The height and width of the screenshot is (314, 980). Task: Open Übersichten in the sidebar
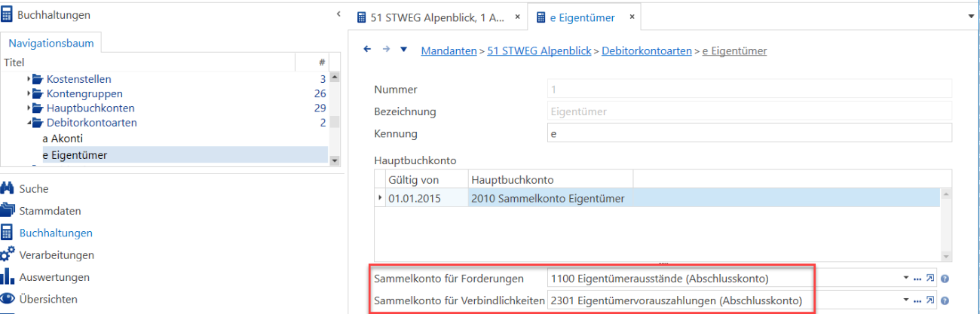[x=48, y=299]
